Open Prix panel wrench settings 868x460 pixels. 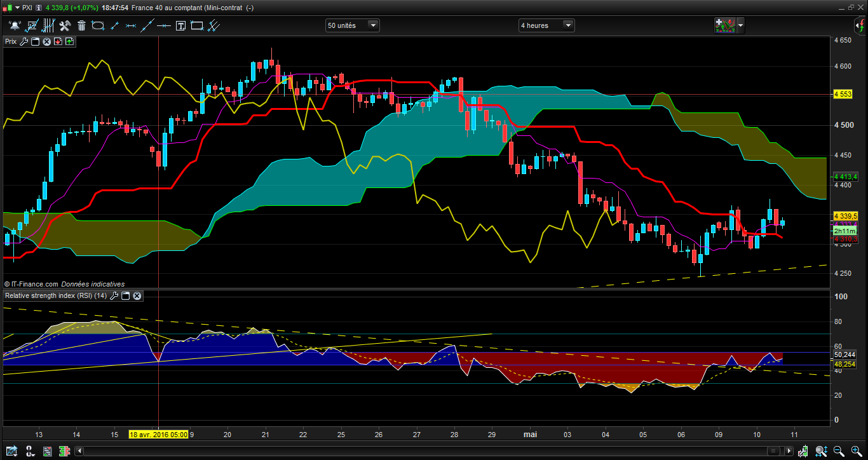[x=24, y=41]
